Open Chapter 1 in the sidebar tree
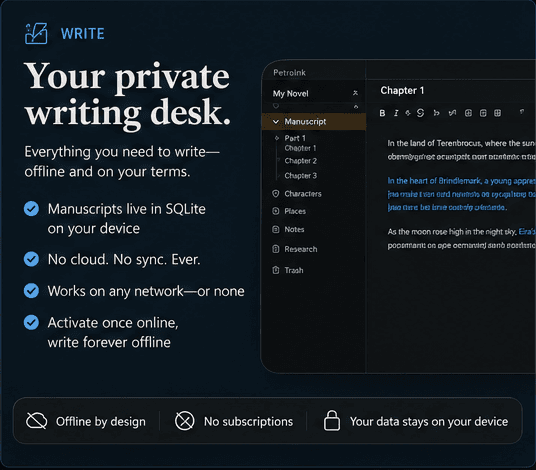Viewport: 536px width, 470px height. coord(300,148)
